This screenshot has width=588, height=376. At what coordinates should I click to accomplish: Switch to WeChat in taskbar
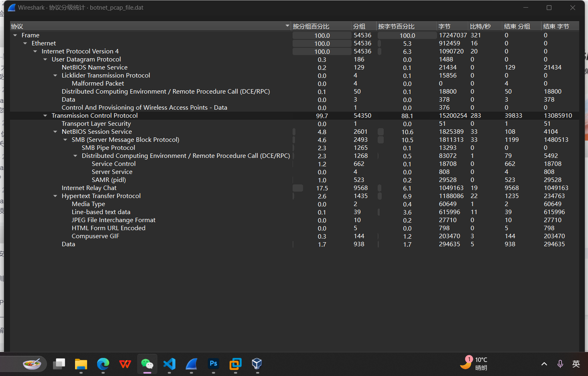(147, 364)
